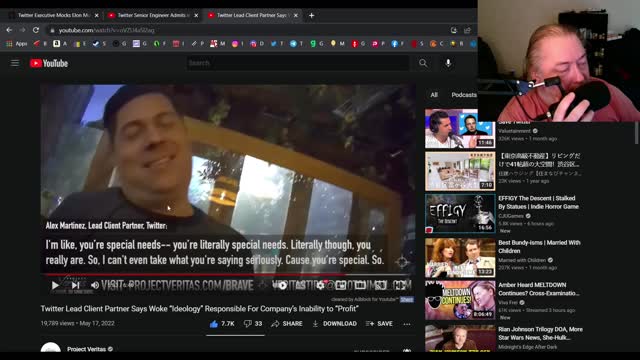Open Amber Heard MELTDOWN Continues title
Viewport: 640px width, 360px height.
click(x=538, y=289)
